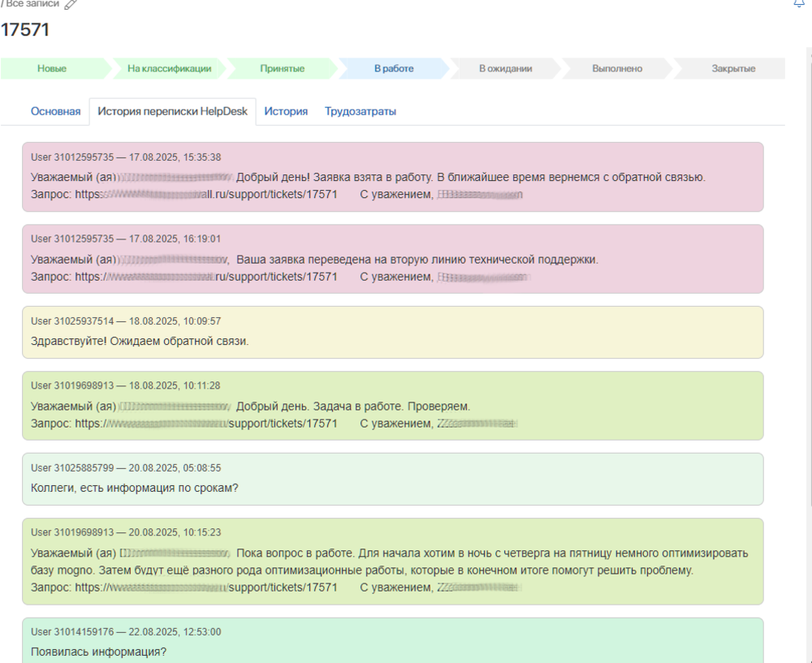This screenshot has height=663, width=812.
Task: Open the notifications bell icon
Action: point(798,3)
